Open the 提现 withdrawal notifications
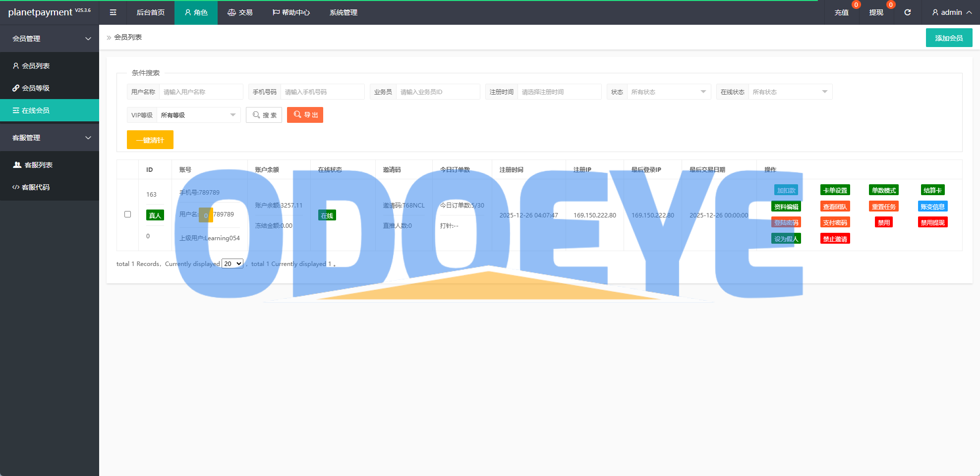The width and height of the screenshot is (980, 476). (x=876, y=12)
